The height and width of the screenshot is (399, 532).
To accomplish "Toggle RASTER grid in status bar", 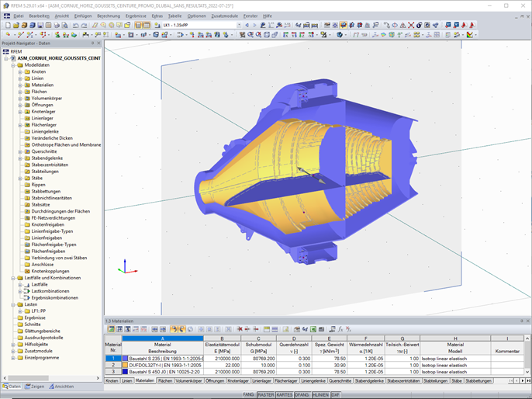I will 265,394.
